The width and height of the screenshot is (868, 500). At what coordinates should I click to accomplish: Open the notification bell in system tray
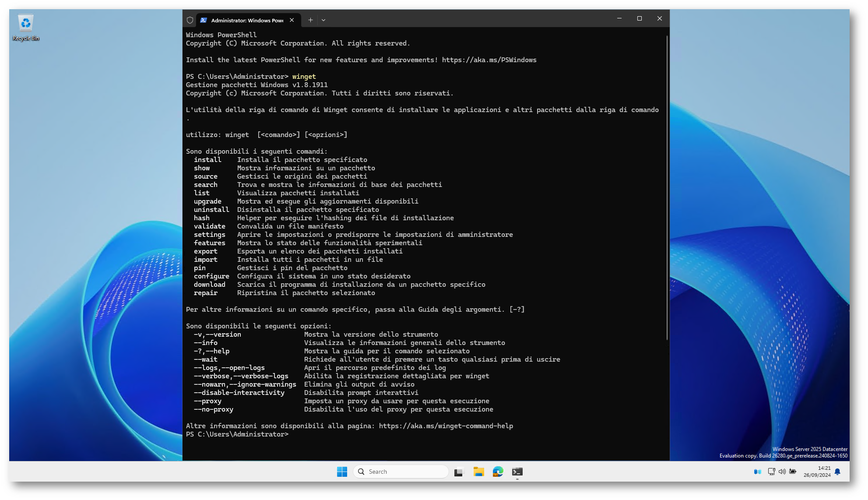(x=837, y=472)
